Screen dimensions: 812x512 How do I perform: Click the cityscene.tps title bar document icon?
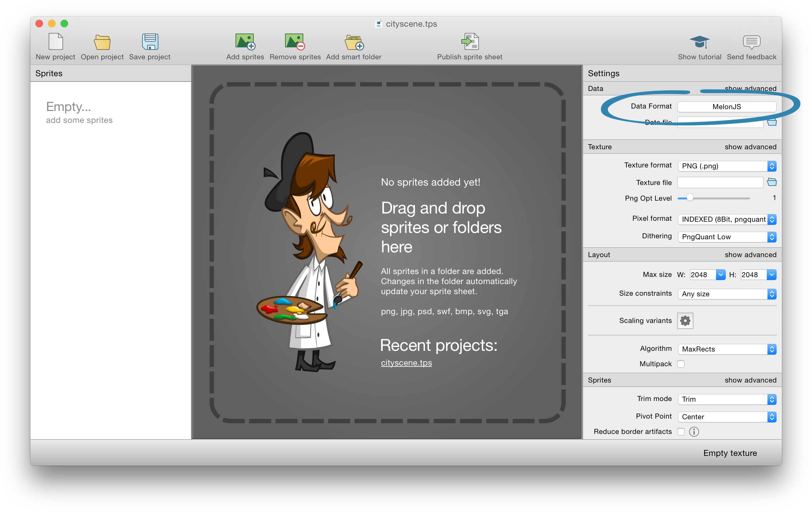point(378,24)
